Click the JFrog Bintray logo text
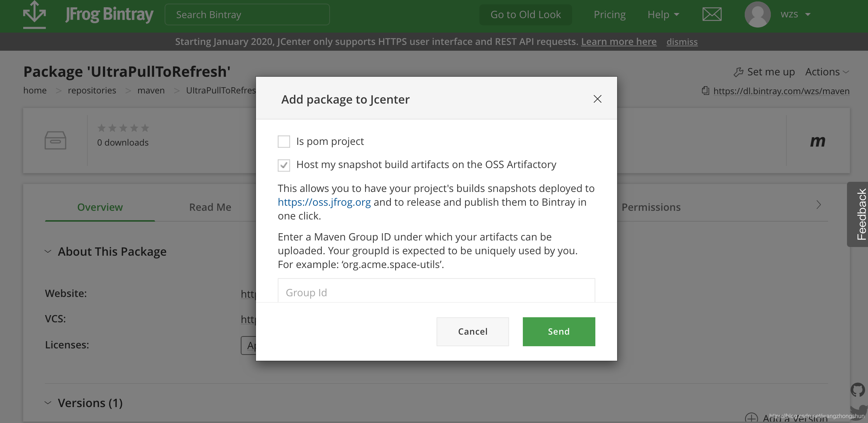 pyautogui.click(x=109, y=14)
